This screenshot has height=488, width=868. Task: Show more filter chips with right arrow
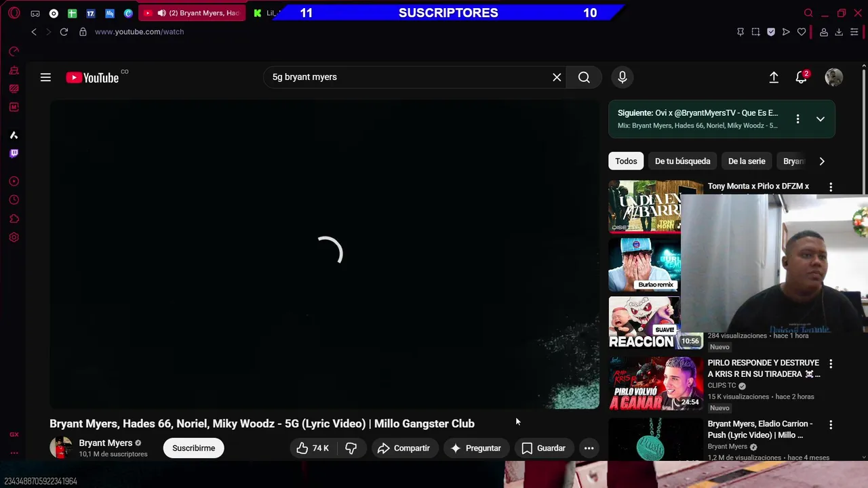coord(822,161)
